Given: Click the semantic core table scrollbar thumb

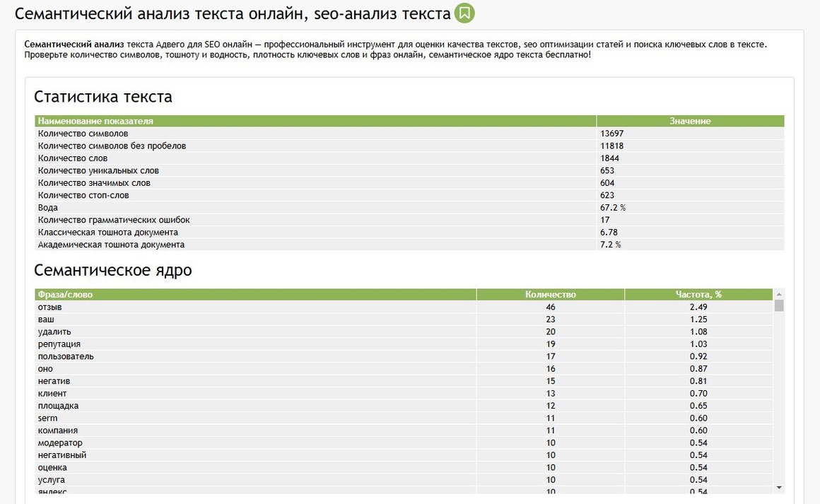Looking at the screenshot, I should (779, 305).
